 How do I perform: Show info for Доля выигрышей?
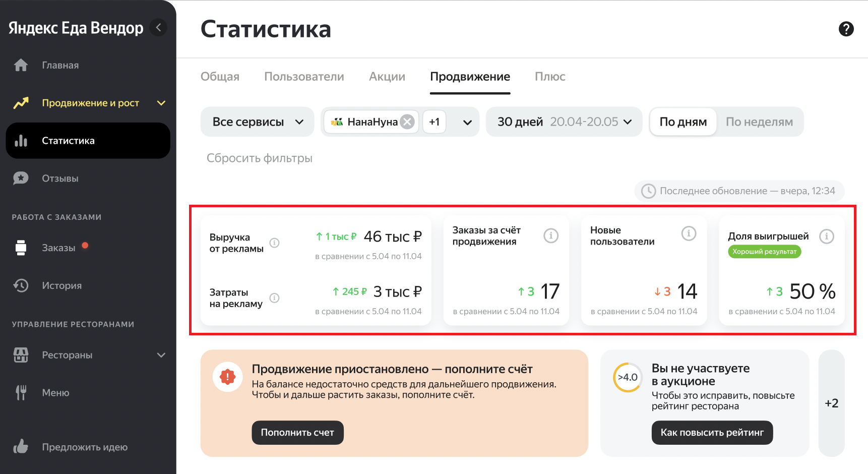[x=826, y=236]
